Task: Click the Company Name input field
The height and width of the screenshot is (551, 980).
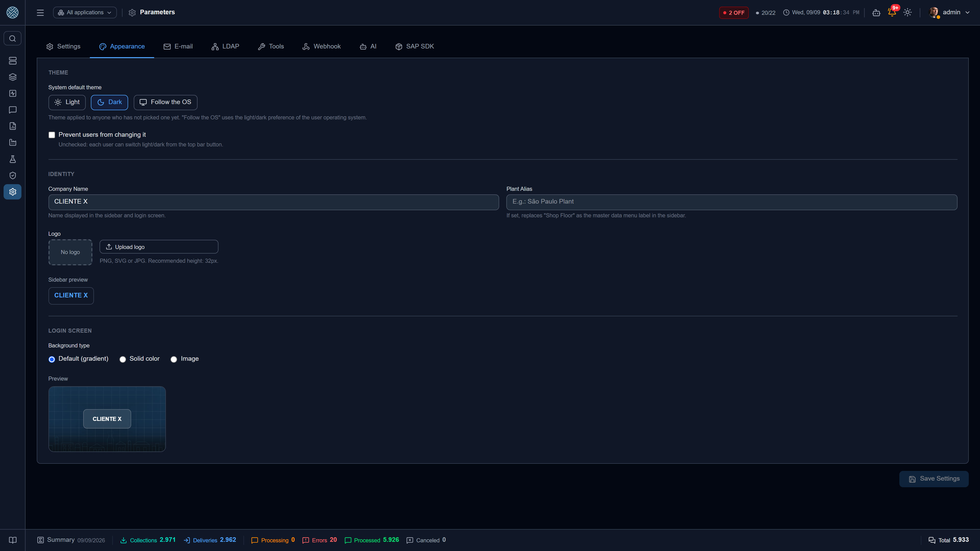Action: click(274, 202)
